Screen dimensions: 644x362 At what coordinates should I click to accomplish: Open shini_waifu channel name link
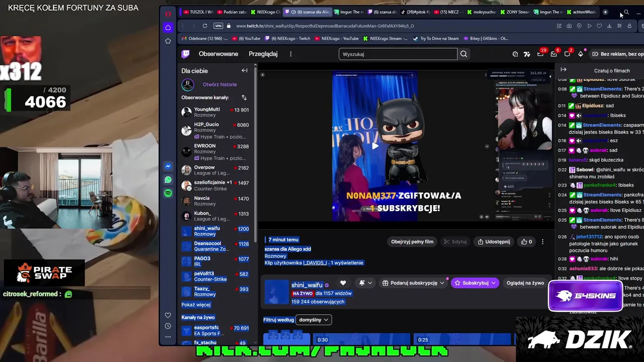point(307,285)
